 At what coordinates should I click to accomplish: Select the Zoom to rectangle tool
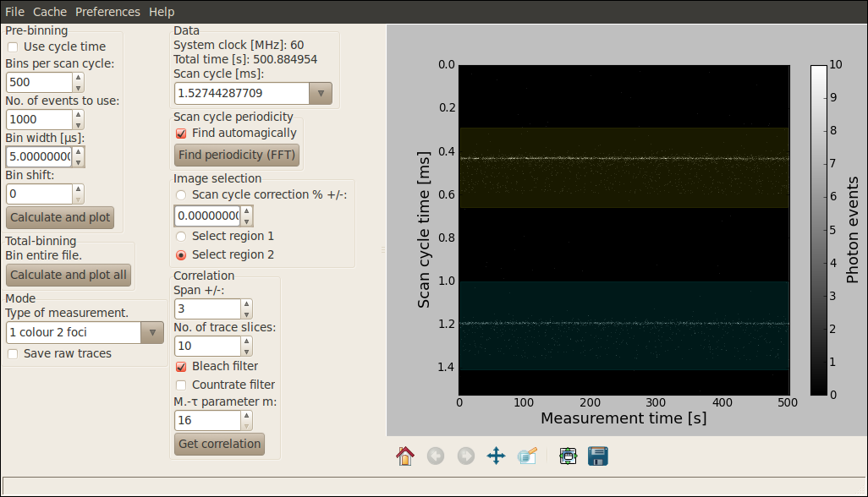[x=527, y=456]
